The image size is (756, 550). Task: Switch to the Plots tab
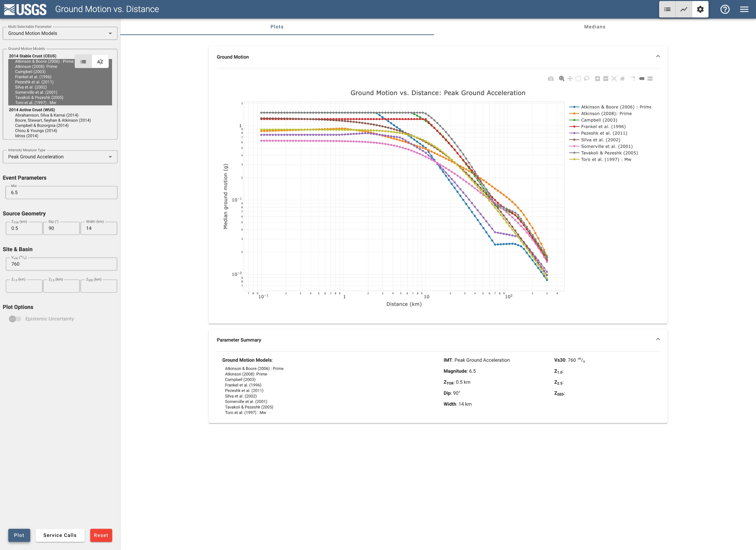pos(277,27)
